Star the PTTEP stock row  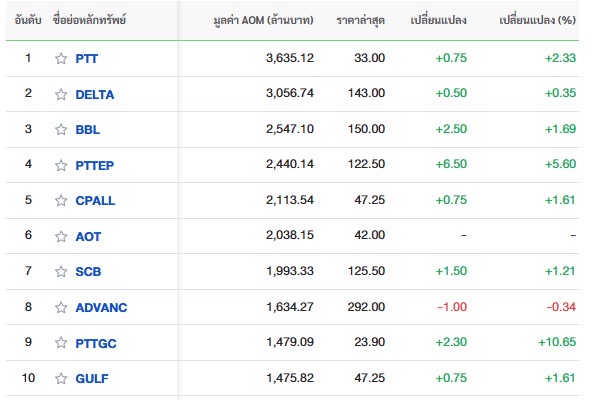[x=61, y=165]
